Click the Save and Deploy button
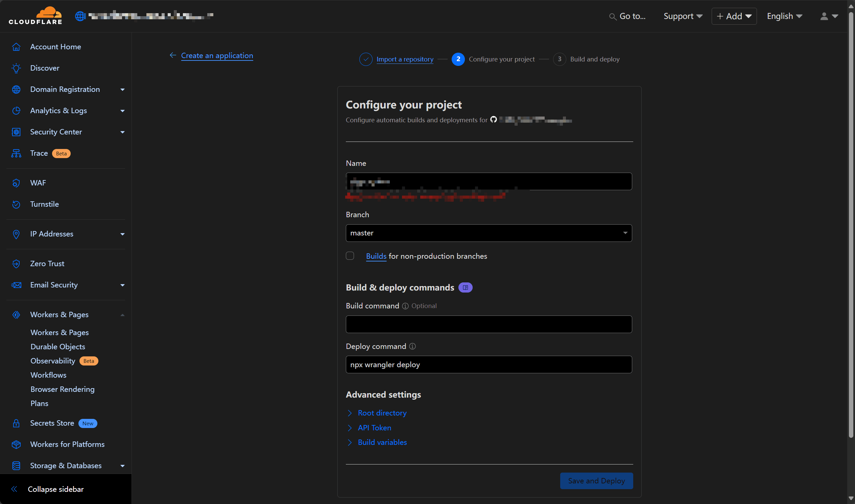This screenshot has width=855, height=504. click(x=596, y=481)
